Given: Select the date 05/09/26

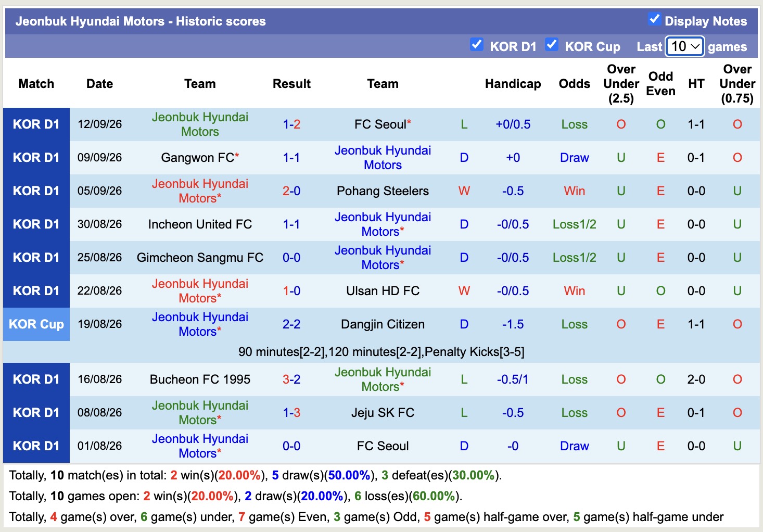Looking at the screenshot, I should tap(99, 191).
